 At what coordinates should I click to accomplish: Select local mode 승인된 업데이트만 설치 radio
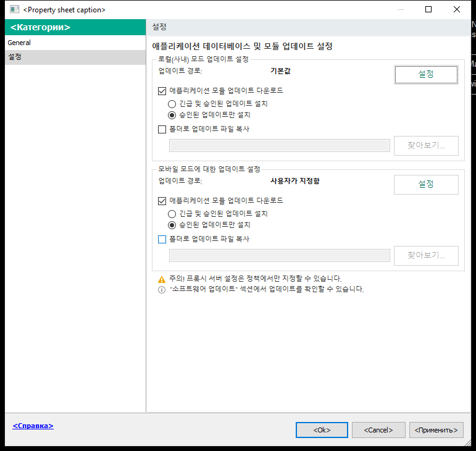[172, 116]
